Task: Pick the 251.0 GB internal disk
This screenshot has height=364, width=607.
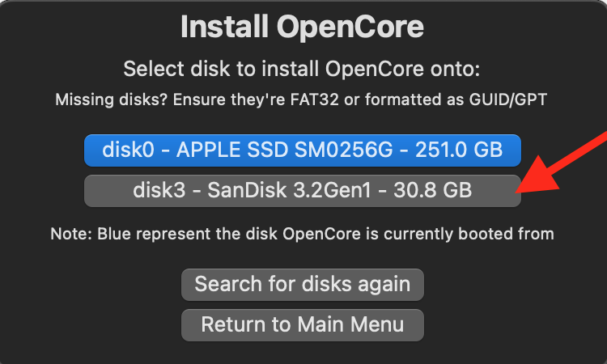Action: tap(302, 150)
